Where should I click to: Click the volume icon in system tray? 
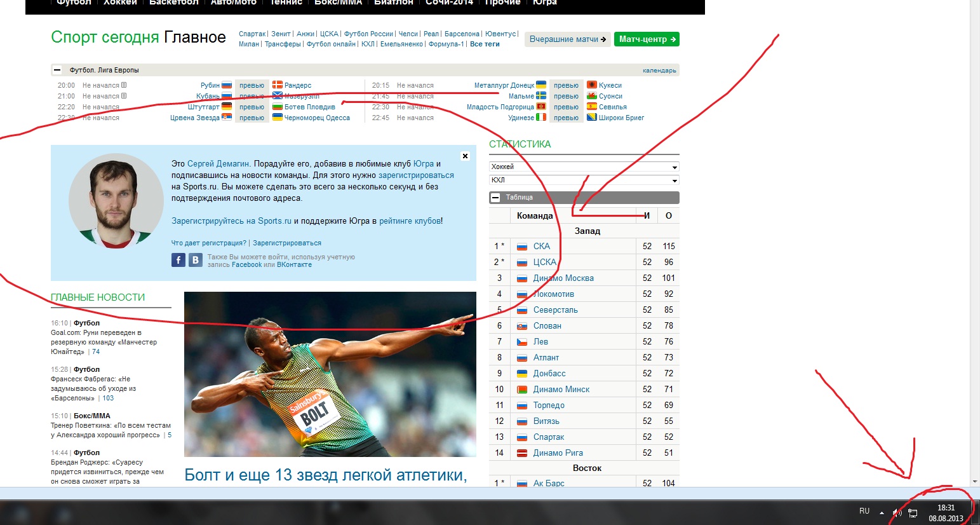(897, 512)
